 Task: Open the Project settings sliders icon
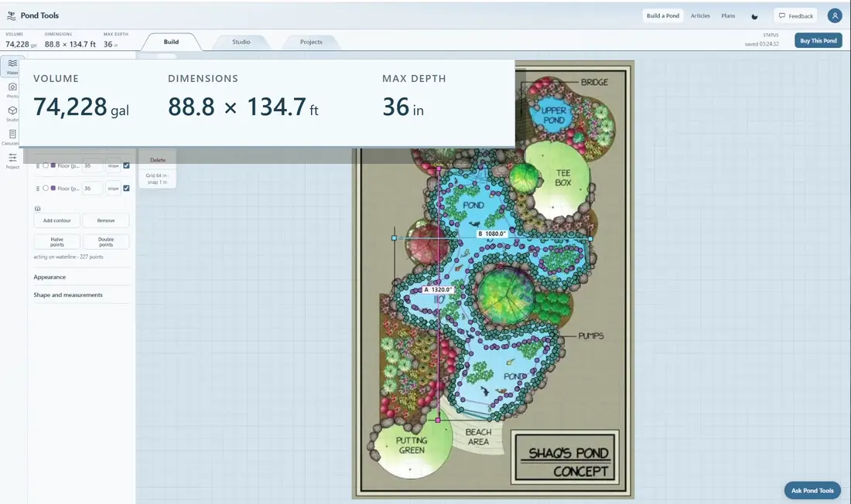[x=12, y=160]
